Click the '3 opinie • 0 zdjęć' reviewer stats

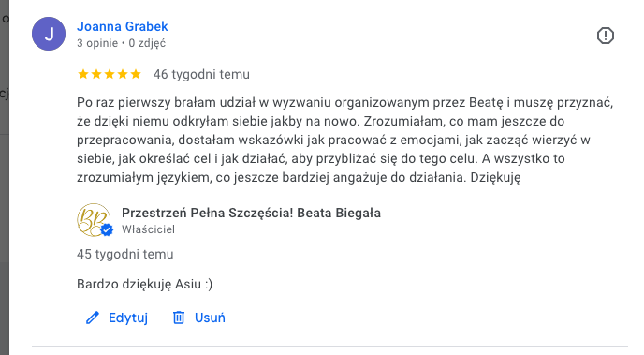click(x=121, y=43)
